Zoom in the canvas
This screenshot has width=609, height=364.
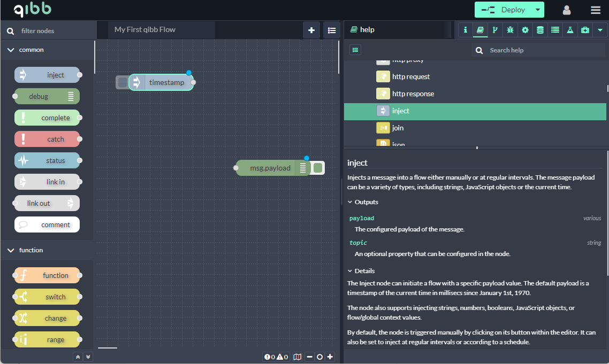coord(330,357)
